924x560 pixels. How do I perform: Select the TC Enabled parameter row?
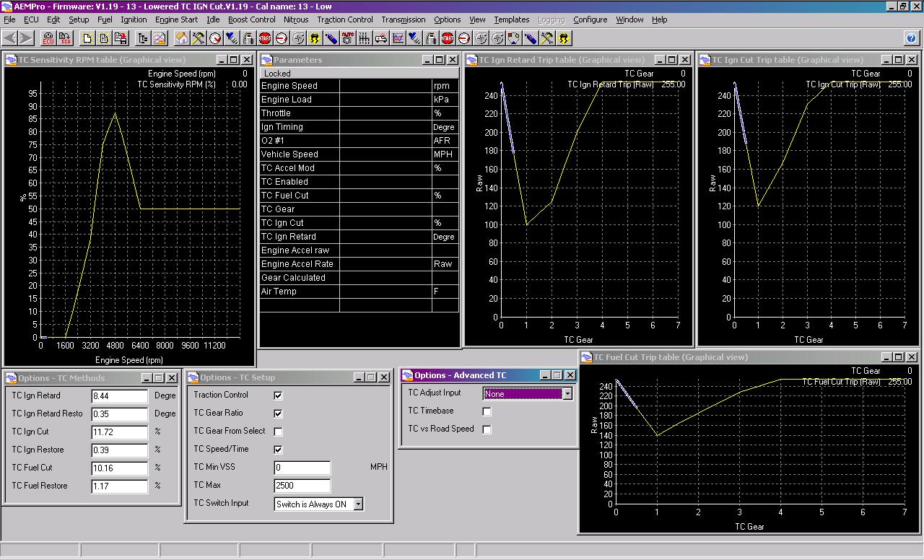pyautogui.click(x=359, y=182)
